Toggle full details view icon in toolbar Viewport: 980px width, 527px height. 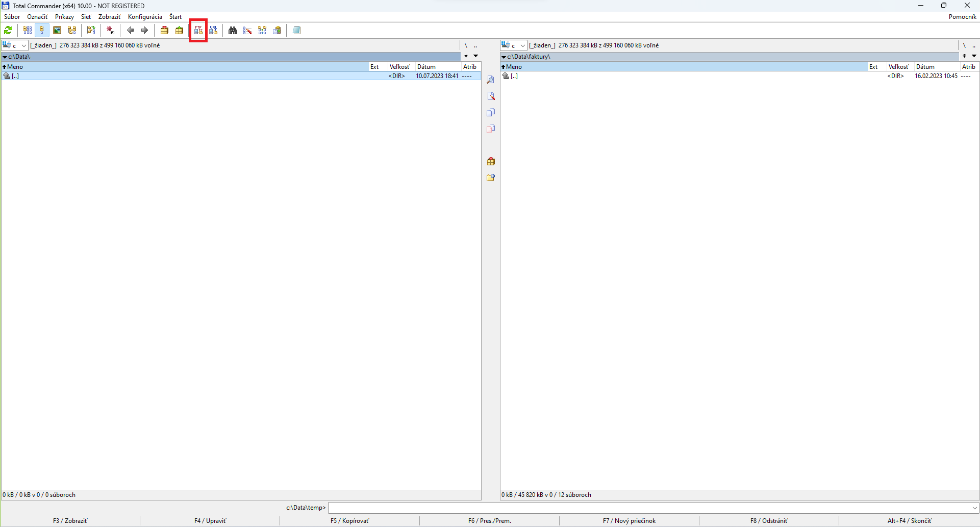(x=42, y=30)
